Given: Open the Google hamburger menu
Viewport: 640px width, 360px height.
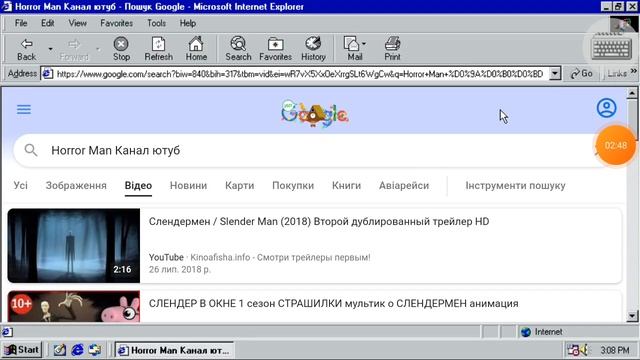Looking at the screenshot, I should (24, 109).
